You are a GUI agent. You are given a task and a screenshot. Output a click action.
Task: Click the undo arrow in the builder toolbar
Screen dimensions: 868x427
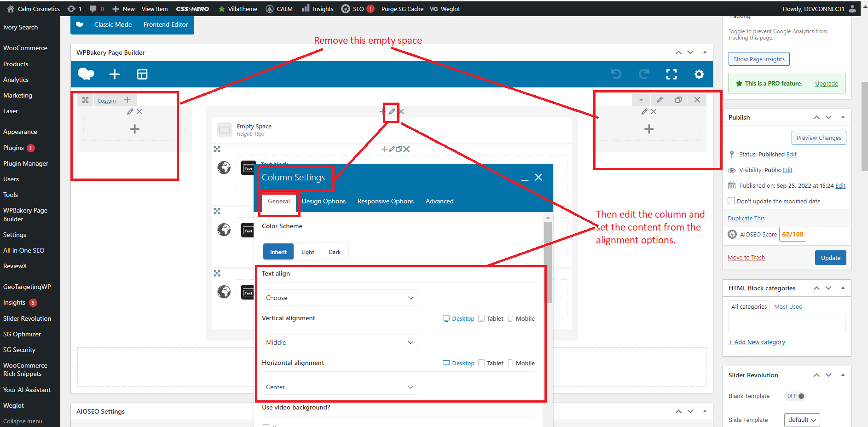point(616,74)
